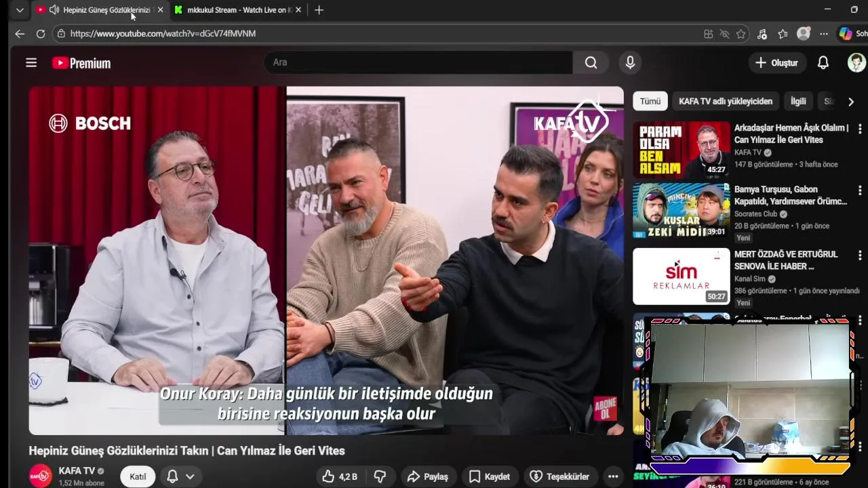Go back with the browser back arrow
Screen dimensions: 868x488
pyautogui.click(x=20, y=33)
